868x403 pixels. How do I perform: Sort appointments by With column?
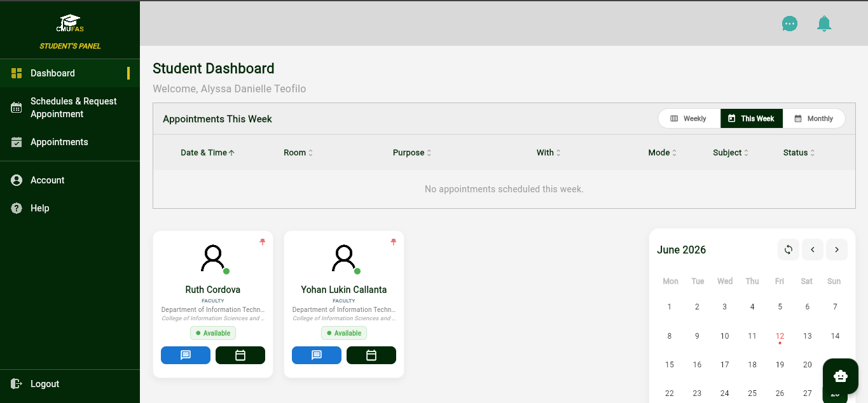549,153
